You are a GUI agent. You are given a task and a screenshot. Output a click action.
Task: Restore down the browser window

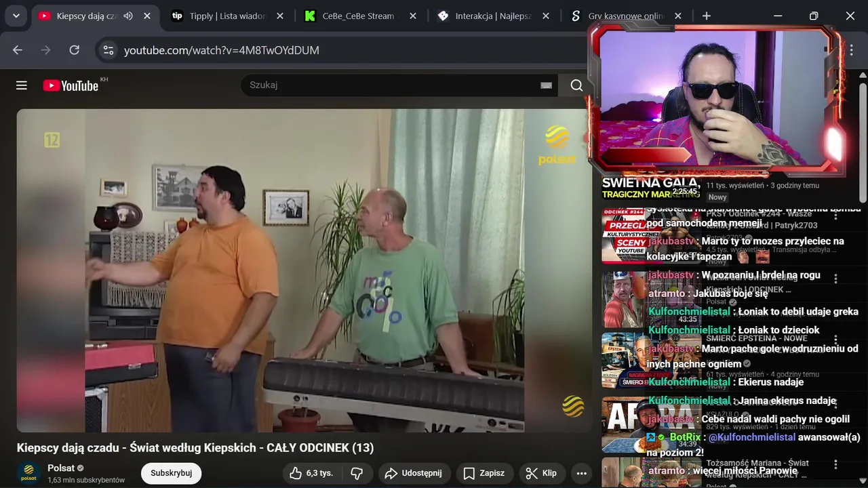[x=814, y=16]
